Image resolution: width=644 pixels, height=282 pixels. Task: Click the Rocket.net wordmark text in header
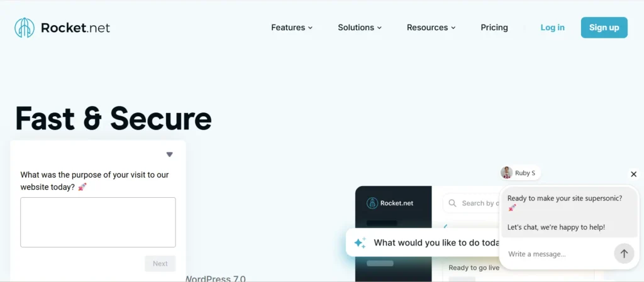coord(75,28)
